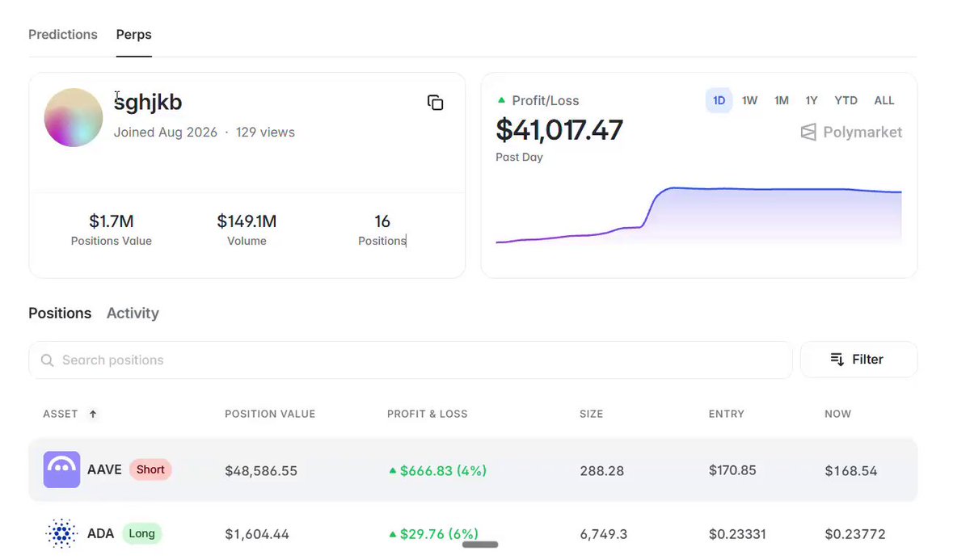The width and height of the screenshot is (970, 560).
Task: Click the ADA token icon
Action: [x=61, y=533]
